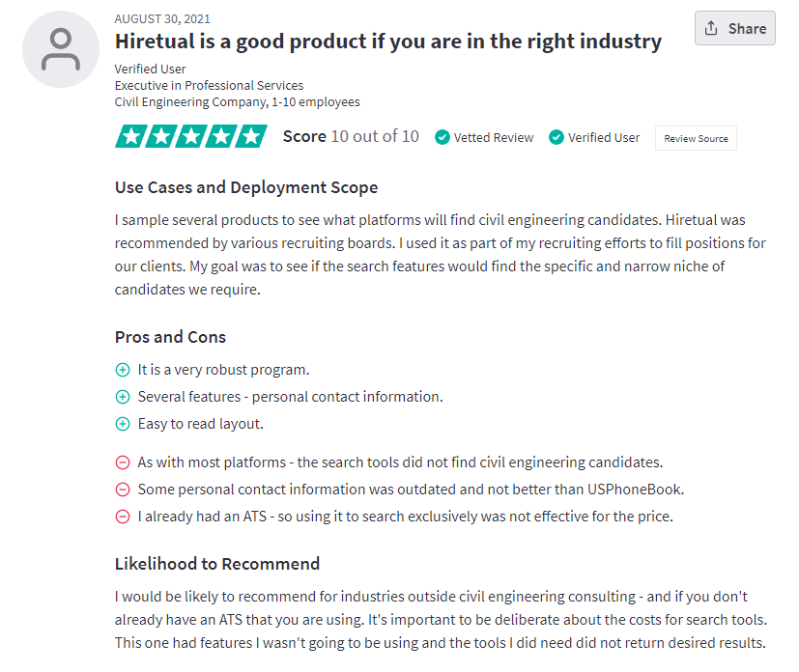This screenshot has width=799, height=672.
Task: Click minus icon beside 'I already had an ATS'
Action: point(123,517)
